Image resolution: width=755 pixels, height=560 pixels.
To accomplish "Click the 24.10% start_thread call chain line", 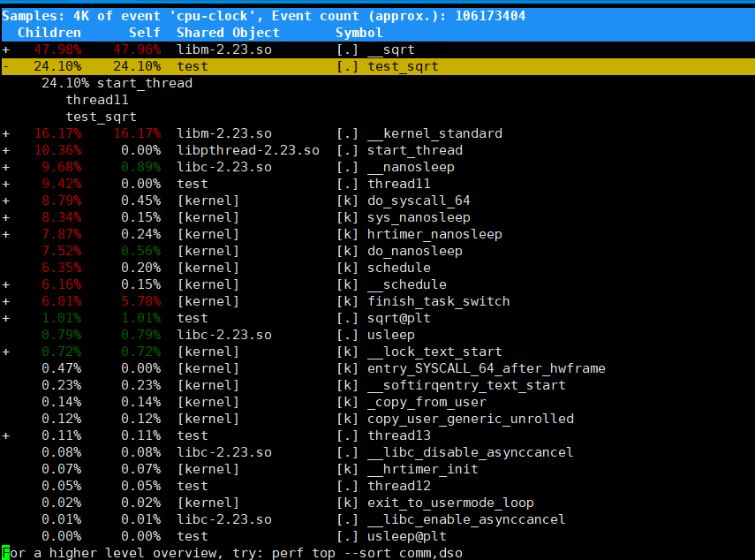I will click(x=117, y=83).
